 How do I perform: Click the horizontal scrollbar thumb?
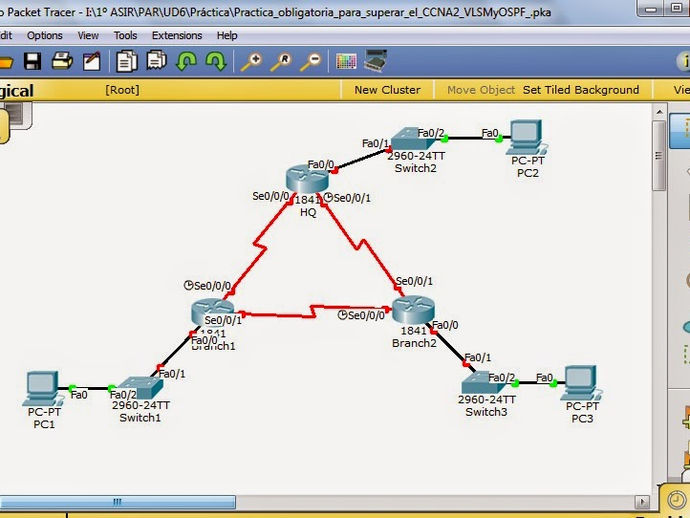(117, 502)
